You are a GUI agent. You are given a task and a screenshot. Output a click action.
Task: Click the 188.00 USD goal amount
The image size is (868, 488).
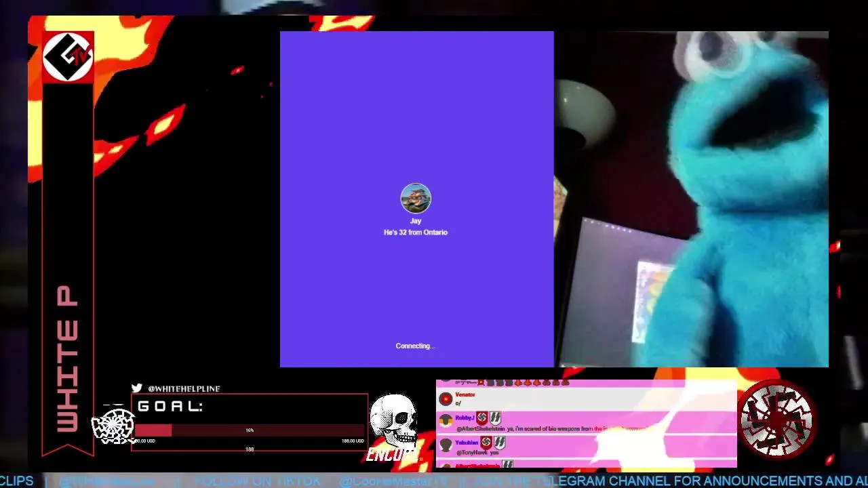(353, 441)
